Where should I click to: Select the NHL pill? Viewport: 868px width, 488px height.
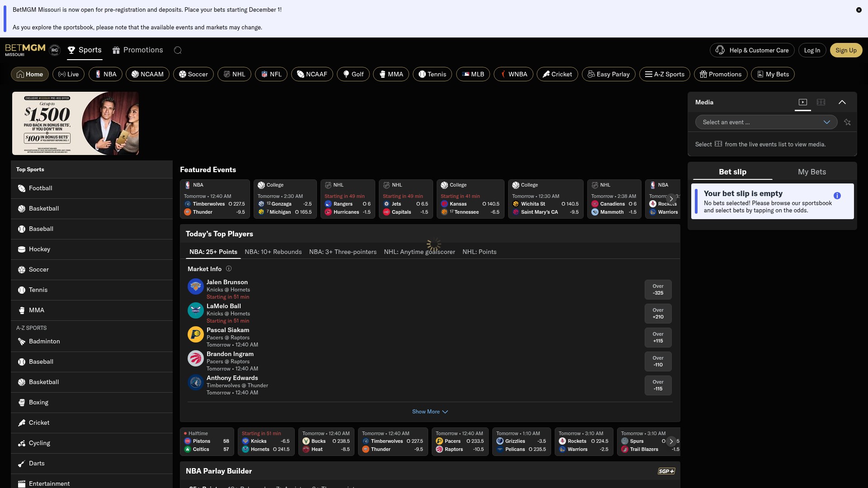pyautogui.click(x=234, y=74)
